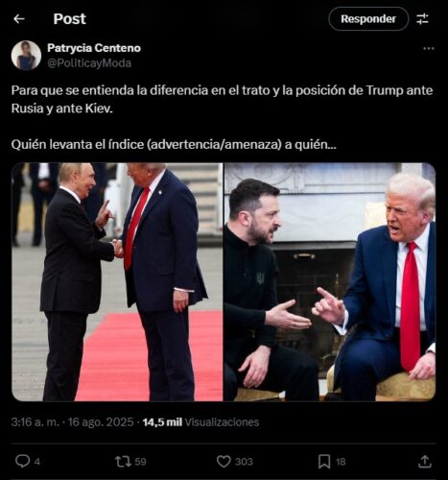Open reply sorting filter icon
This screenshot has height=480, width=448.
(x=422, y=19)
